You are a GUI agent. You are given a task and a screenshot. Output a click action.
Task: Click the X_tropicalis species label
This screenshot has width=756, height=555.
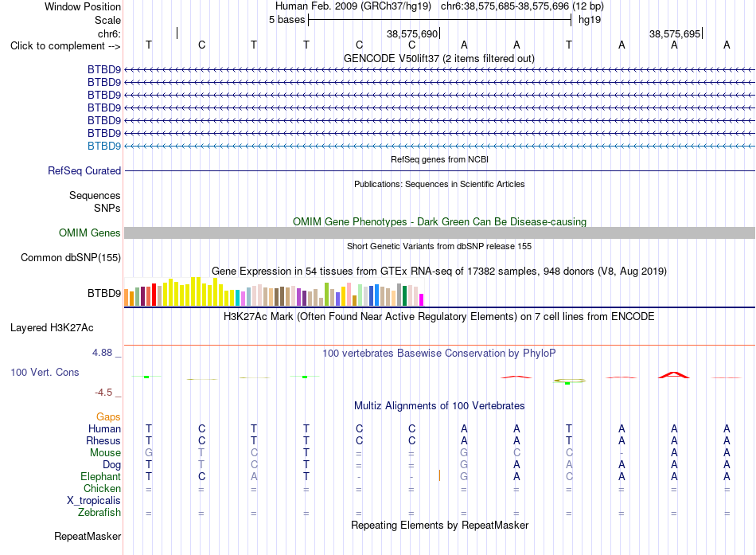(x=94, y=501)
